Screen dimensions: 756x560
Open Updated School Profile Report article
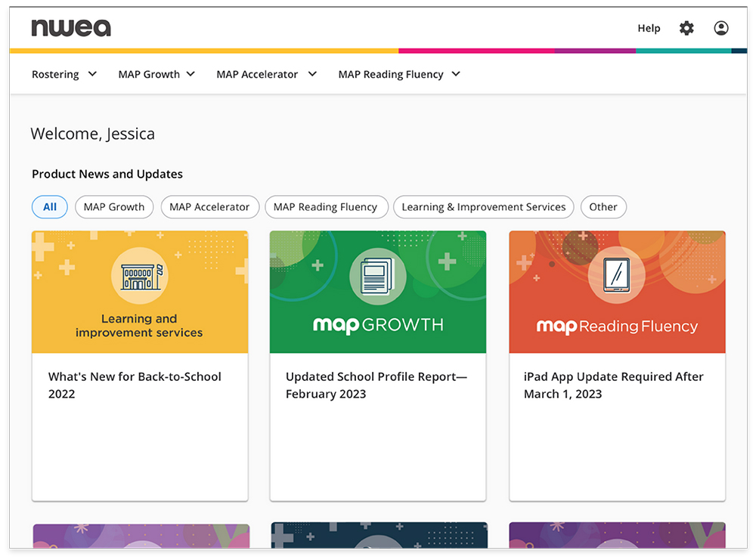(x=376, y=385)
